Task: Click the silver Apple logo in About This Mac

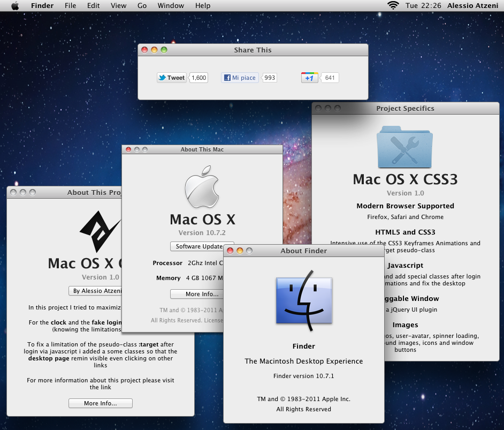Action: point(202,187)
